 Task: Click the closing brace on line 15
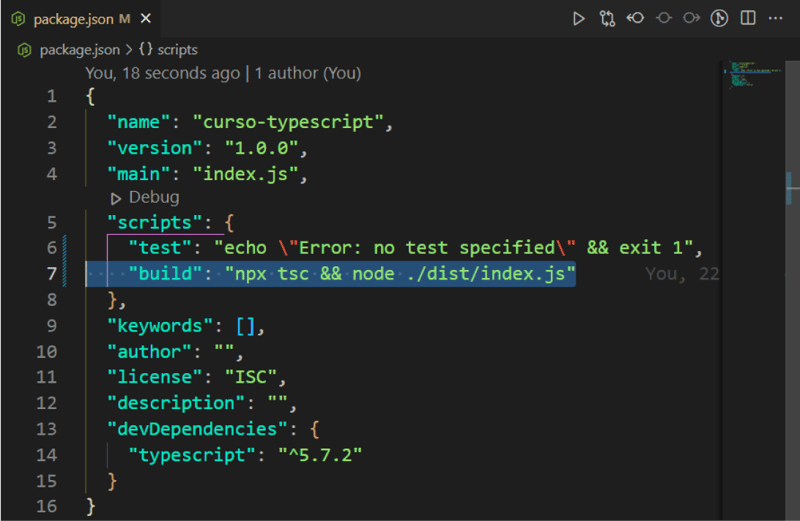112,481
